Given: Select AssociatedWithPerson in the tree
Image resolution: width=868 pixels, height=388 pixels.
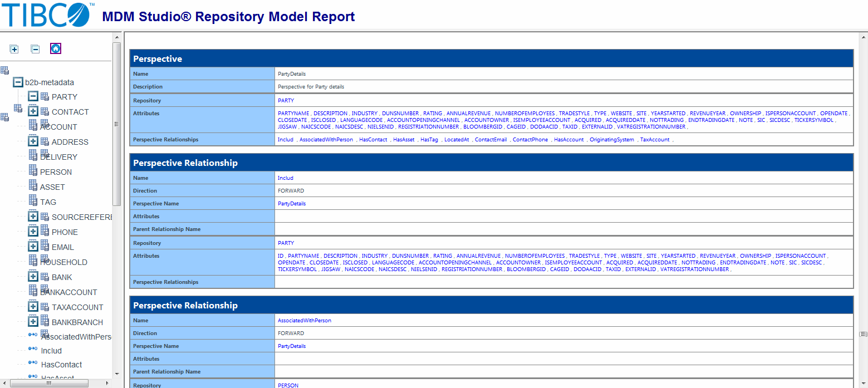Looking at the screenshot, I should click(76, 337).
